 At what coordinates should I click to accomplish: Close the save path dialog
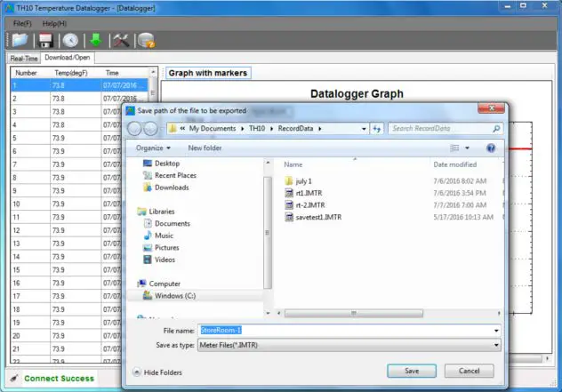pyautogui.click(x=492, y=108)
